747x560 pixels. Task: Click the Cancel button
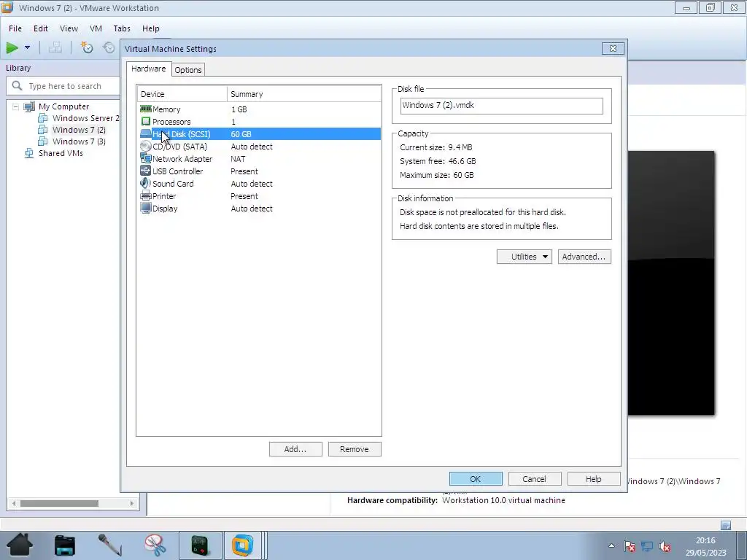pyautogui.click(x=535, y=478)
